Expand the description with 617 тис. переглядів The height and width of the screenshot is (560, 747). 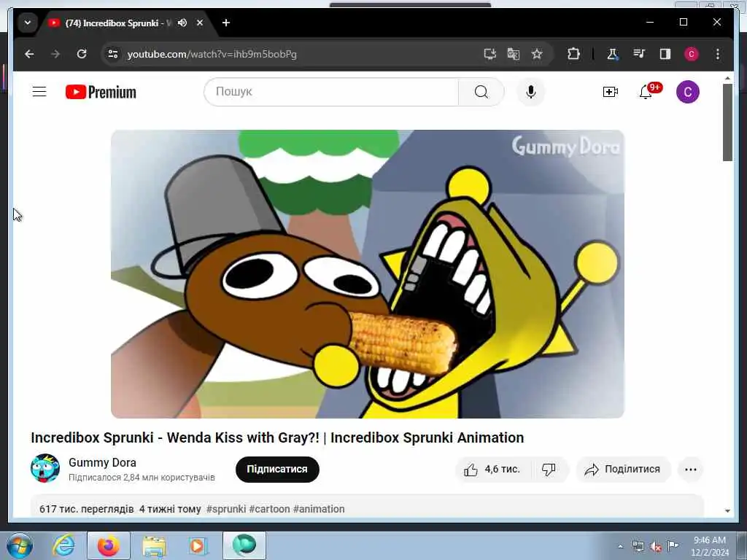coord(367,506)
